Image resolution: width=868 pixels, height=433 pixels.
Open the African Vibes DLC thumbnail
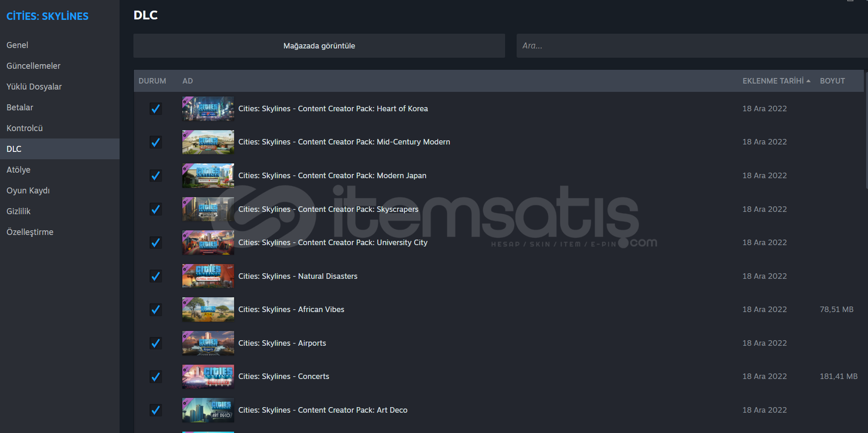(x=208, y=309)
